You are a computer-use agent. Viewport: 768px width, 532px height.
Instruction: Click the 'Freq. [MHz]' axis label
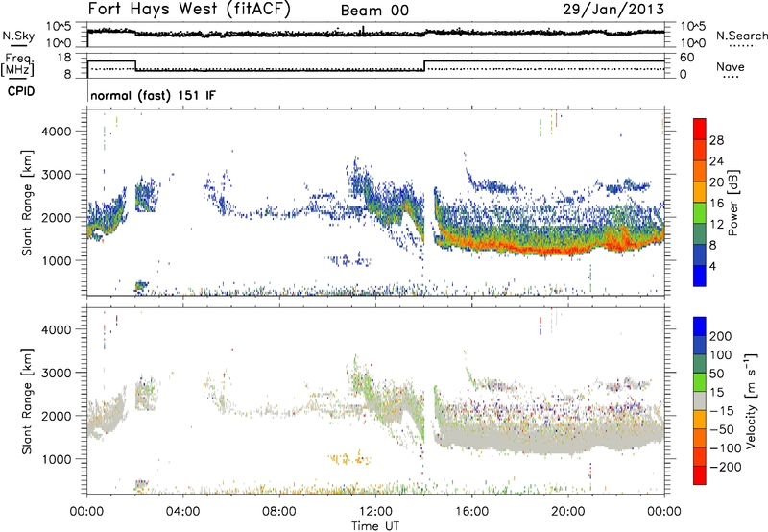point(18,64)
